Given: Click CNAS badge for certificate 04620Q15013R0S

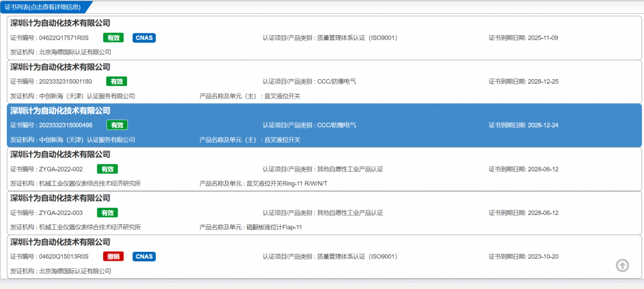Looking at the screenshot, I should point(144,256).
